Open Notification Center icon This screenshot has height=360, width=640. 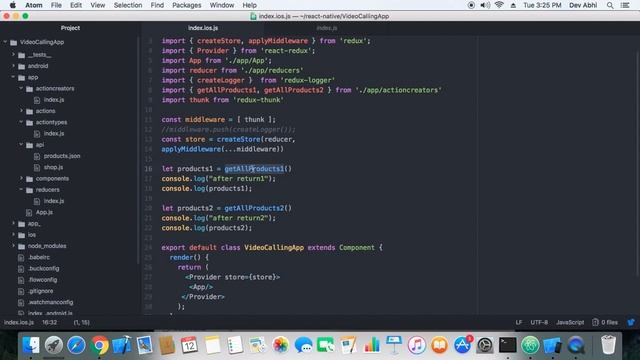(625, 5)
